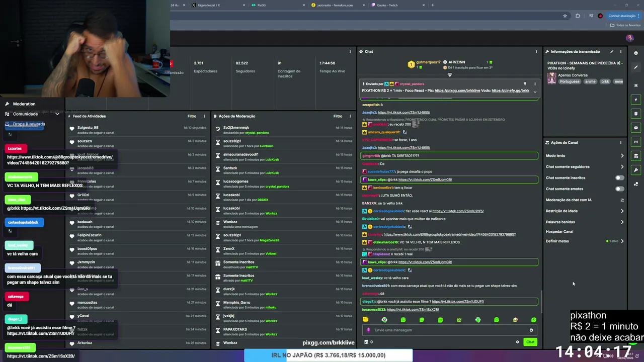644x362 pixels.
Task: Open the Chat panel three-dot menu
Action: tap(536, 51)
